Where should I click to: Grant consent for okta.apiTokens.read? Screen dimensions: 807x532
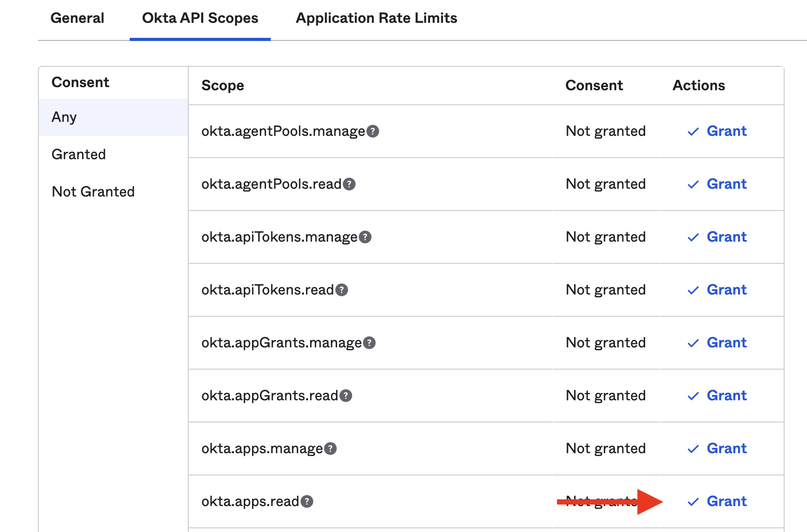[726, 290]
